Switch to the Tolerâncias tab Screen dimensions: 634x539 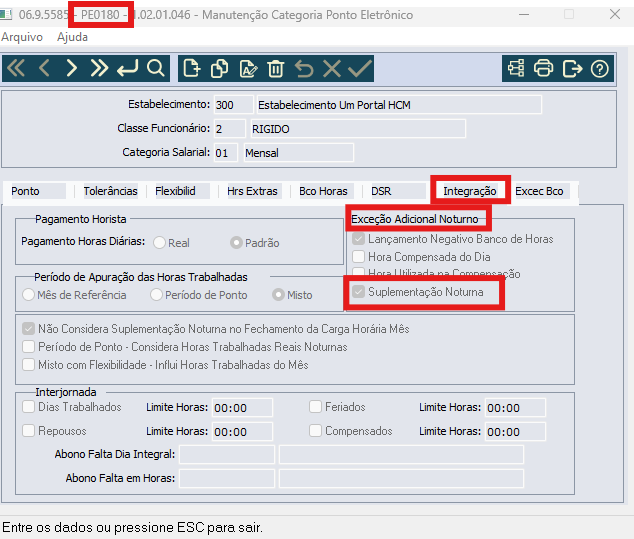point(110,191)
